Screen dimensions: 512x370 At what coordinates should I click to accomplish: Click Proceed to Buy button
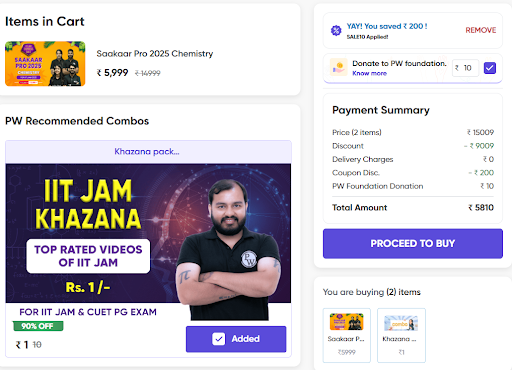point(413,243)
